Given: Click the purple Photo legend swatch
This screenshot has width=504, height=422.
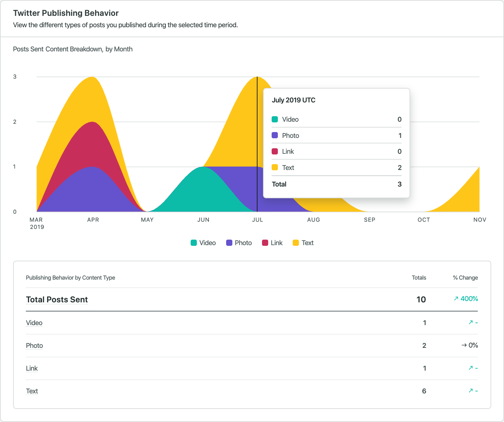Looking at the screenshot, I should [x=229, y=243].
